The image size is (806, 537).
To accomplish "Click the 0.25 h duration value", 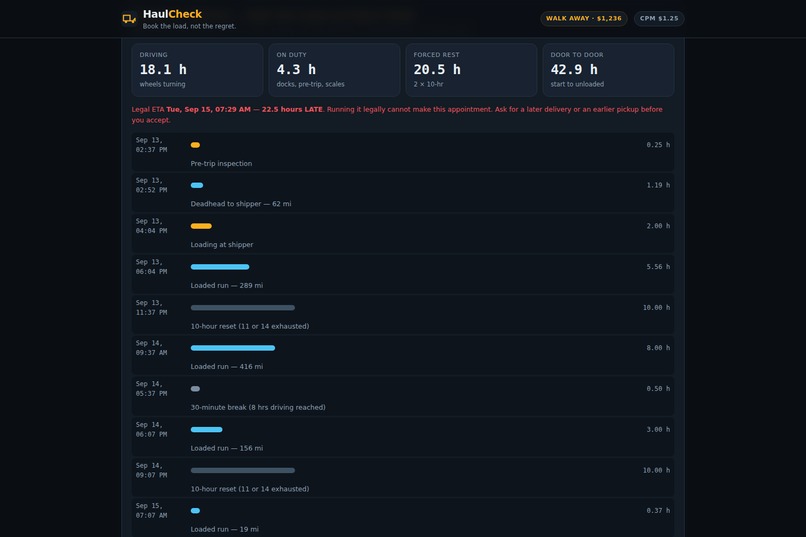I will 658,145.
